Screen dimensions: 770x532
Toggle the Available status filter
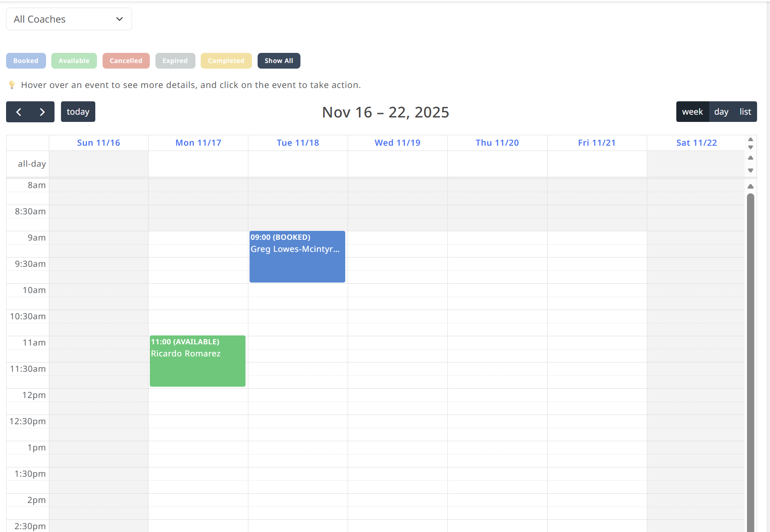[x=74, y=61]
